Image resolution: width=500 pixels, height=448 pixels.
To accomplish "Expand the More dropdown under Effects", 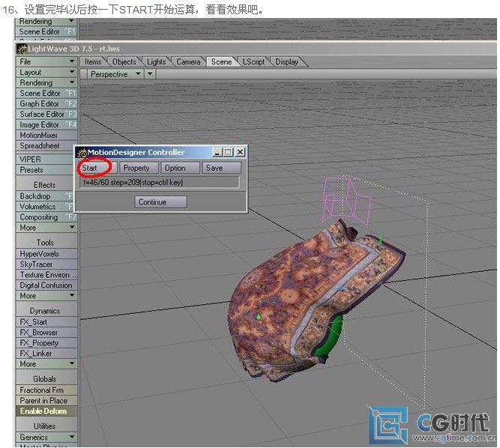I will (x=46, y=228).
